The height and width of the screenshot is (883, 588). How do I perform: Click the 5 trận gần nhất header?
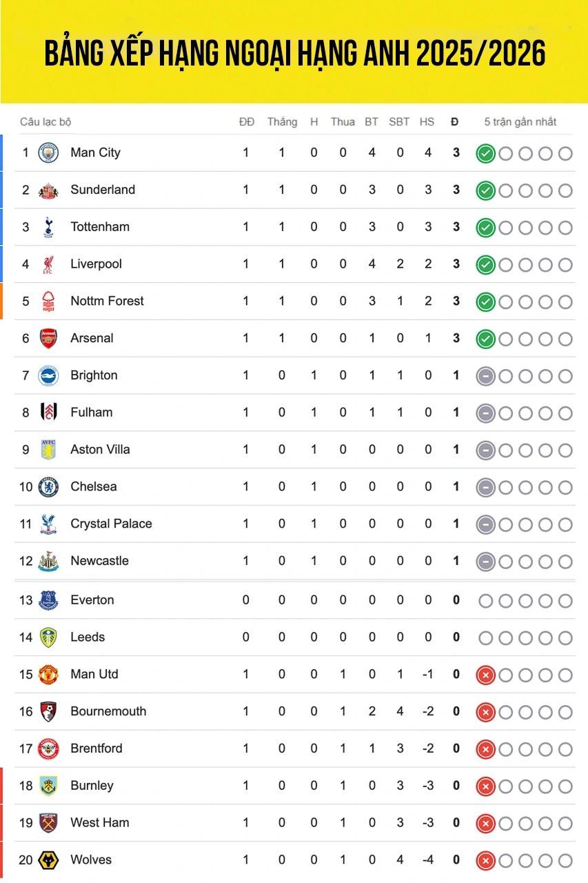pyautogui.click(x=520, y=122)
